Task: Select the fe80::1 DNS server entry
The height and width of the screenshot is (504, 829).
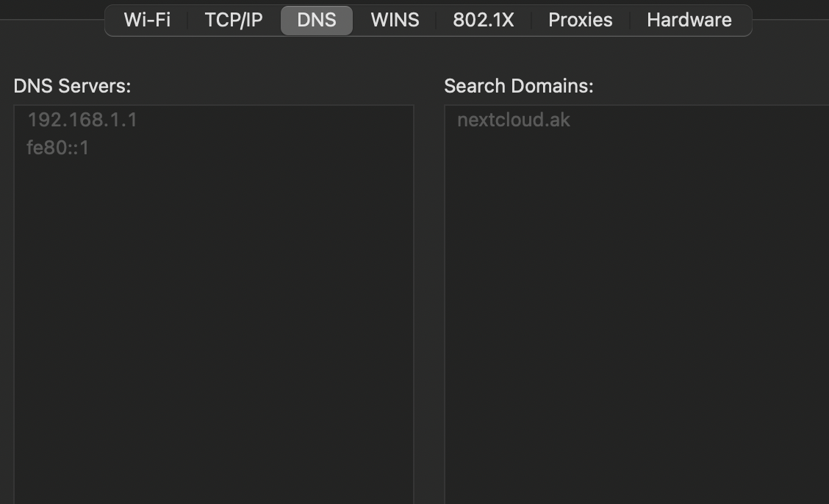Action: tap(57, 148)
